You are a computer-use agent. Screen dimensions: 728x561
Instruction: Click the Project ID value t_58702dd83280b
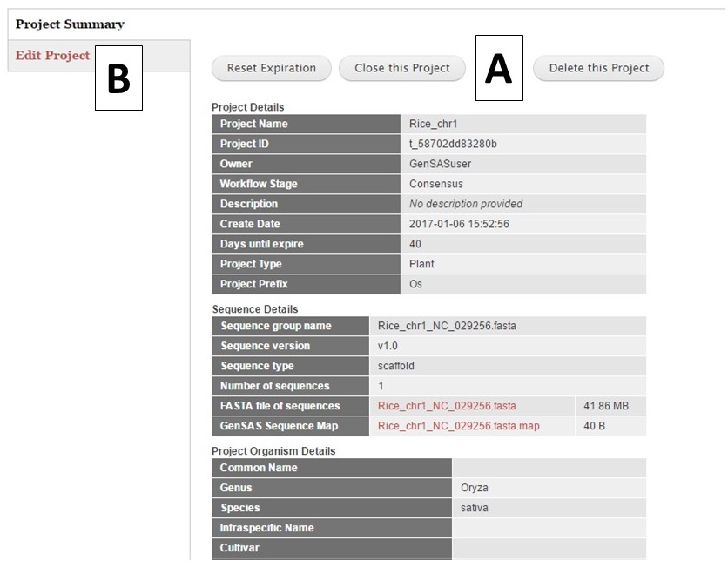(453, 144)
